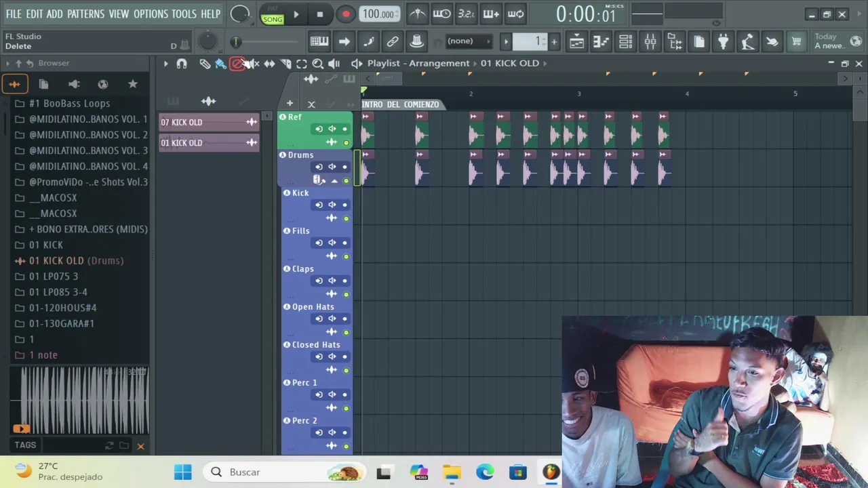Screen dimensions: 868x488
Task: Toggle the link/multilink controllers icon
Action: click(393, 42)
